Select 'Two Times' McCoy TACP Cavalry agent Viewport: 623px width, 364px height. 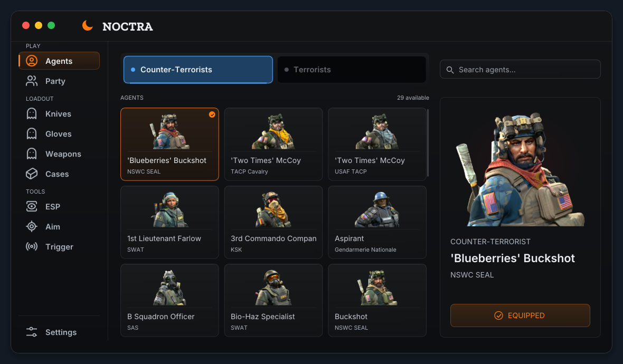tap(273, 144)
